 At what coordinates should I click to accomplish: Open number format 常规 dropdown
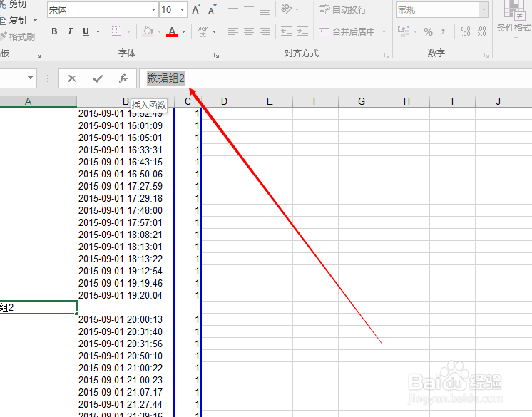(x=484, y=10)
